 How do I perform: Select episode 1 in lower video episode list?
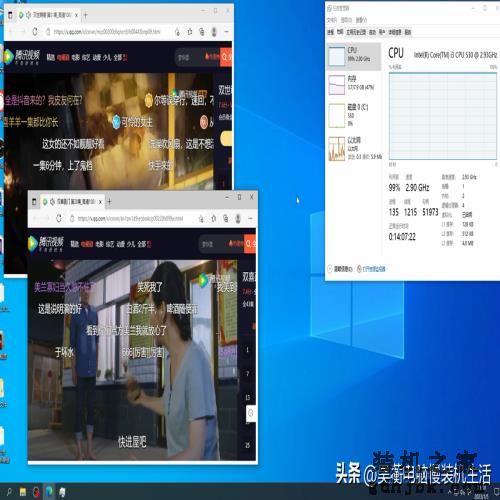click(247, 350)
